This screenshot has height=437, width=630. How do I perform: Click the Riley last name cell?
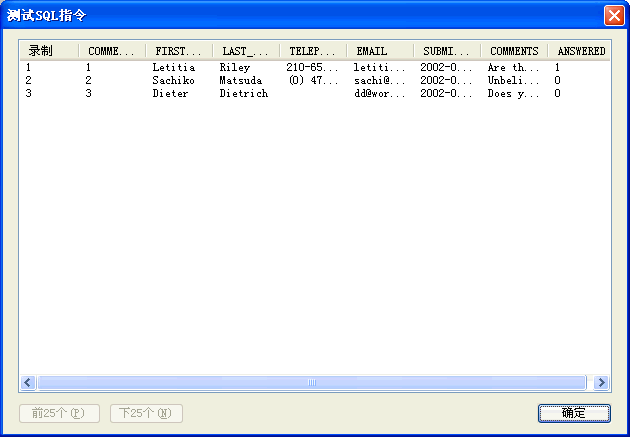[x=235, y=67]
